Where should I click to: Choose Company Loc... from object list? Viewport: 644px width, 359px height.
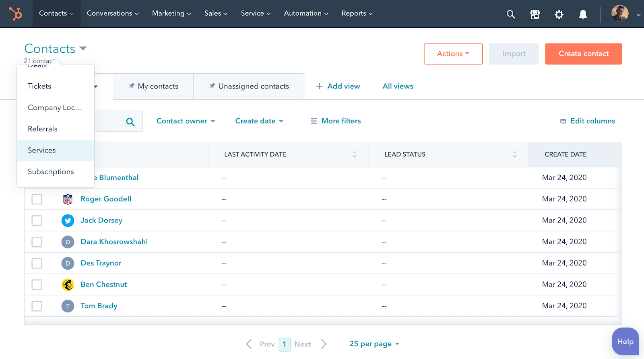tap(56, 107)
